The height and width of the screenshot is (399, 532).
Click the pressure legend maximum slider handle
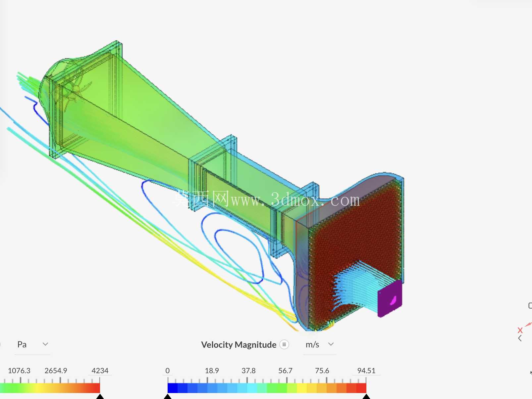(x=100, y=396)
